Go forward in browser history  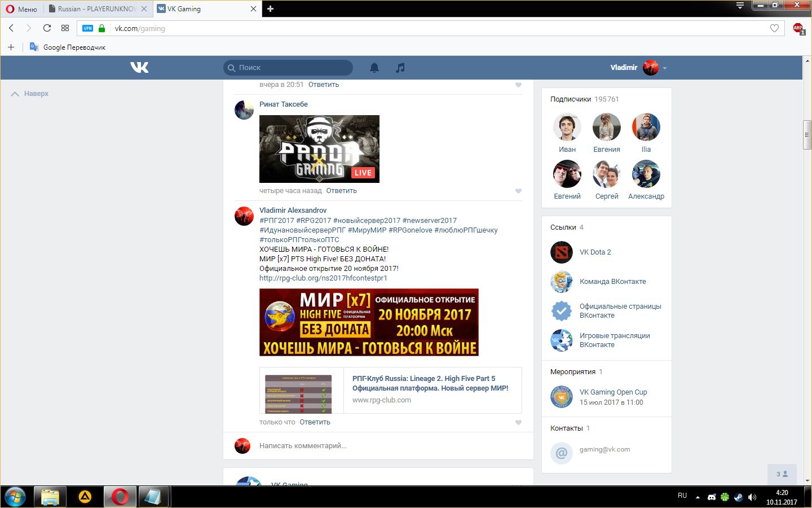(29, 28)
